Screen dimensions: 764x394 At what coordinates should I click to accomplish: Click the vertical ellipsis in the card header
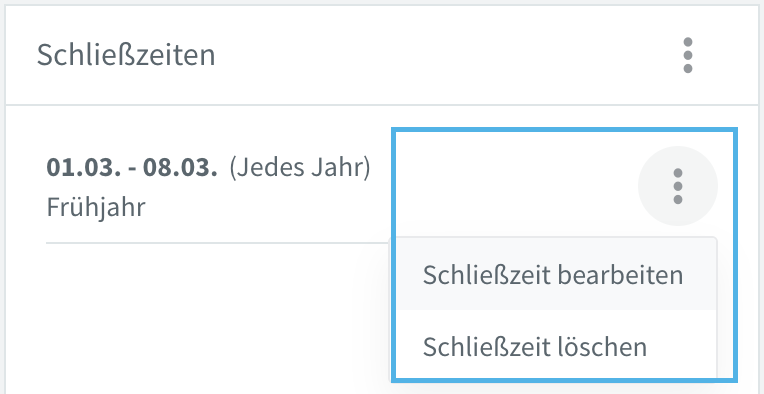tap(688, 55)
